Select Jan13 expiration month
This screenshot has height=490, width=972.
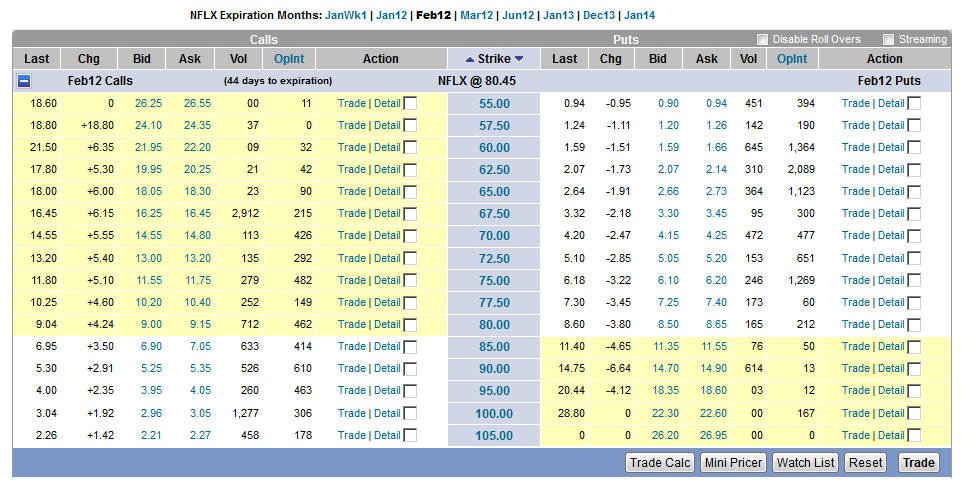coord(559,16)
